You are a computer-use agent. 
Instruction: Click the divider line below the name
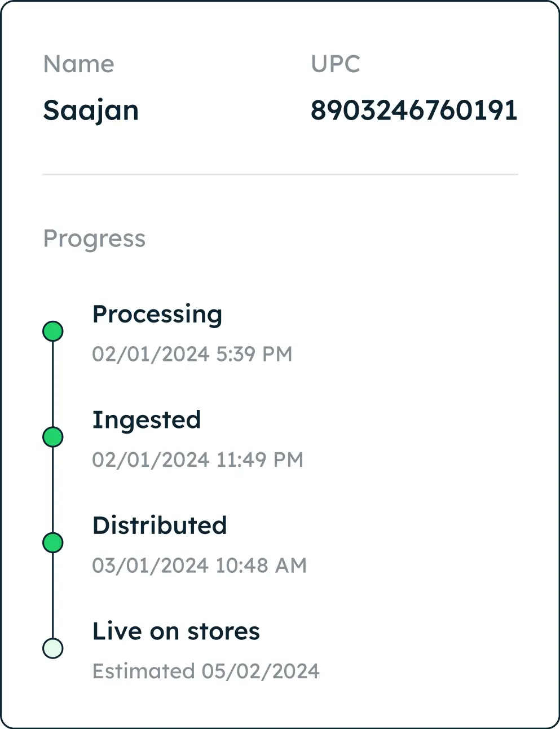(x=280, y=175)
